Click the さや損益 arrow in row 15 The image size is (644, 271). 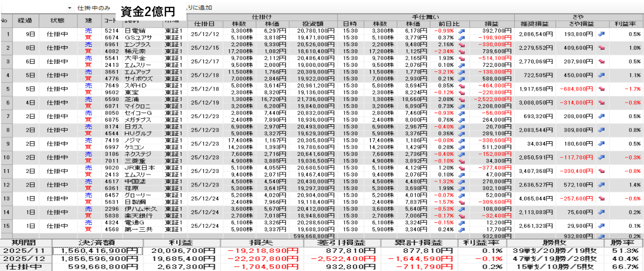[601, 226]
